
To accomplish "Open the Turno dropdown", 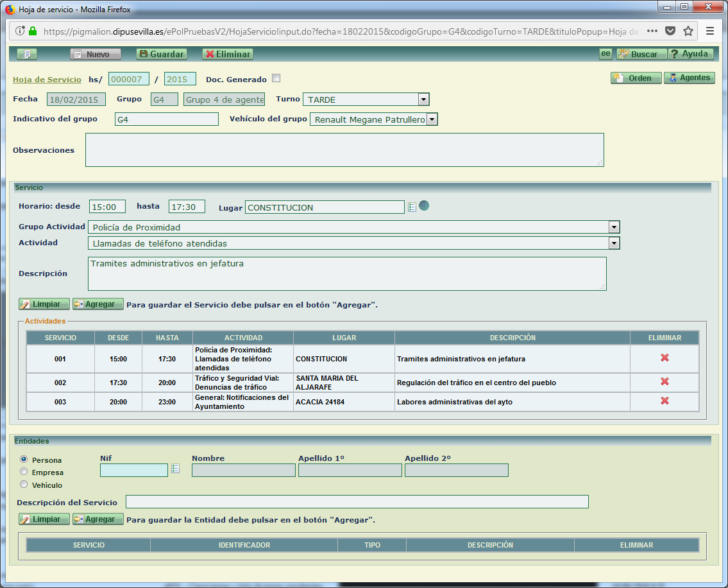I will coord(423,99).
